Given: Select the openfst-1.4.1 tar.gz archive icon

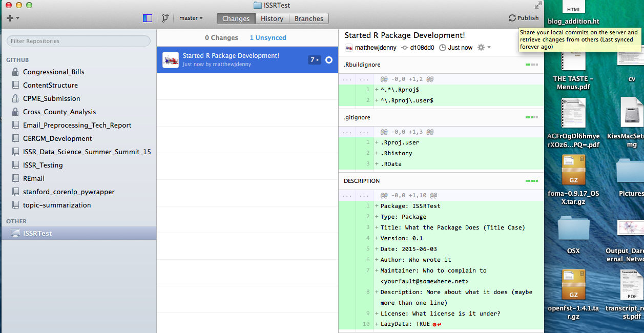Looking at the screenshot, I should tap(573, 285).
